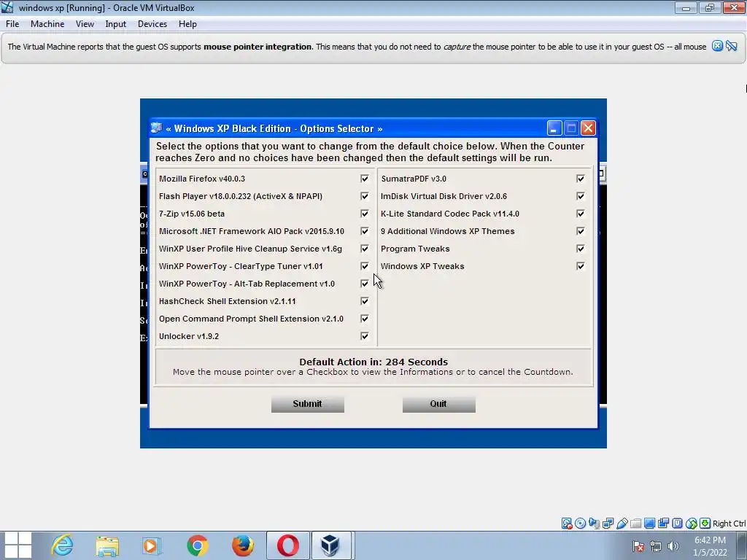This screenshot has height=560, width=747.
Task: Open the Devices menu
Action: 152,24
